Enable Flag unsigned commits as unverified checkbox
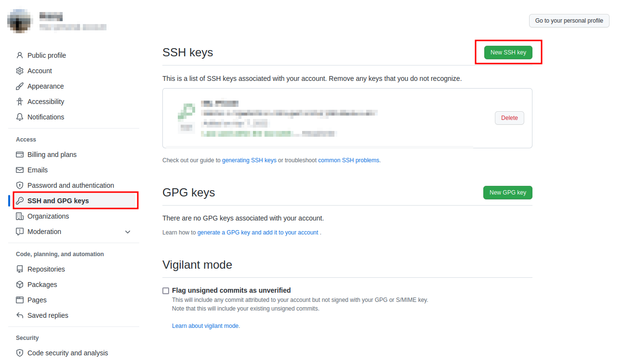The image size is (624, 364). pos(166,291)
